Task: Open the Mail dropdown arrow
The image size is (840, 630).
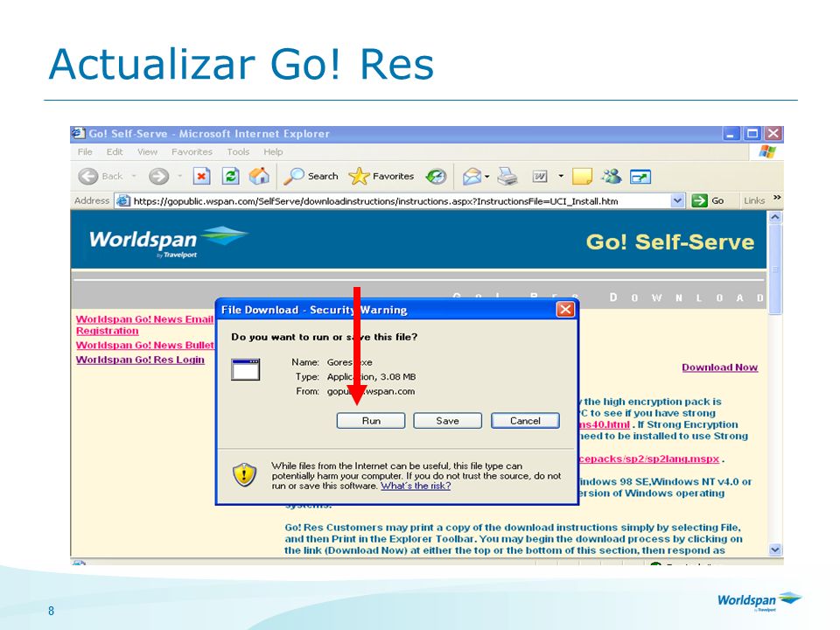Action: (x=487, y=176)
